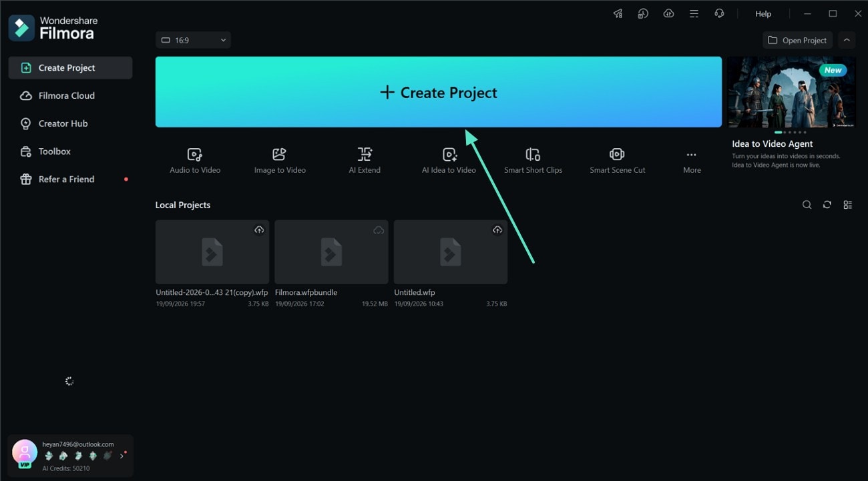
Task: Click the Idea to Video Agent title
Action: click(x=773, y=143)
